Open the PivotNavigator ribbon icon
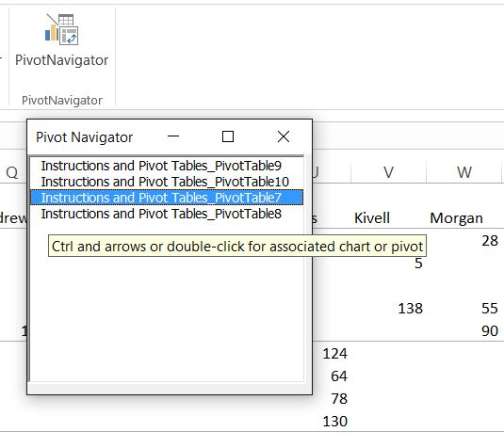The height and width of the screenshot is (448, 504). 61,40
